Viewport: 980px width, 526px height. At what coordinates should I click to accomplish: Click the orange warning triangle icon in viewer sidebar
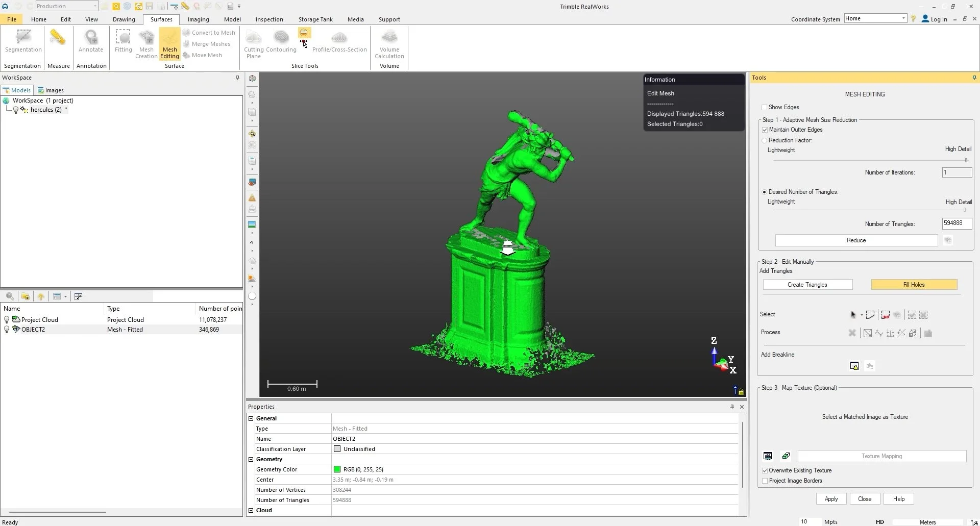coord(252,198)
